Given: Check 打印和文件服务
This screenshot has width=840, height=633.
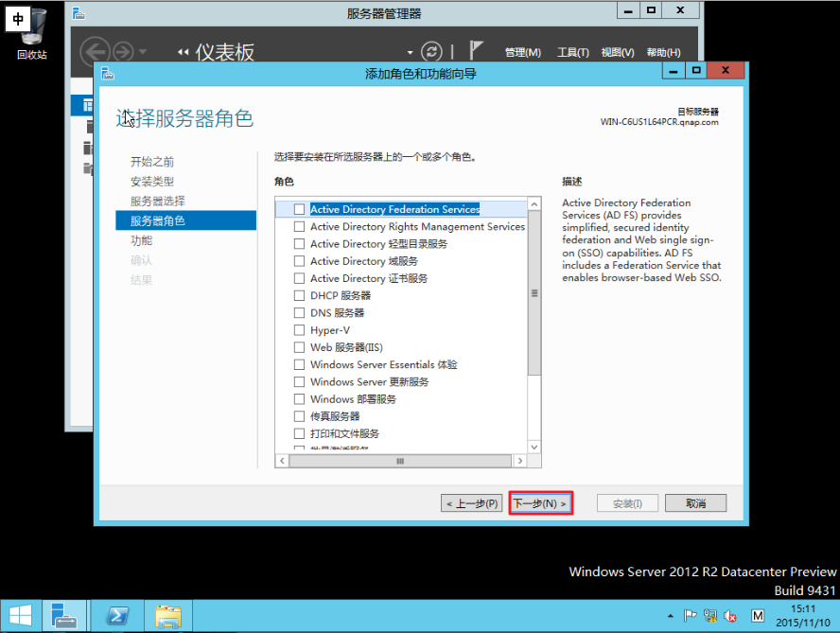Looking at the screenshot, I should click(300, 433).
